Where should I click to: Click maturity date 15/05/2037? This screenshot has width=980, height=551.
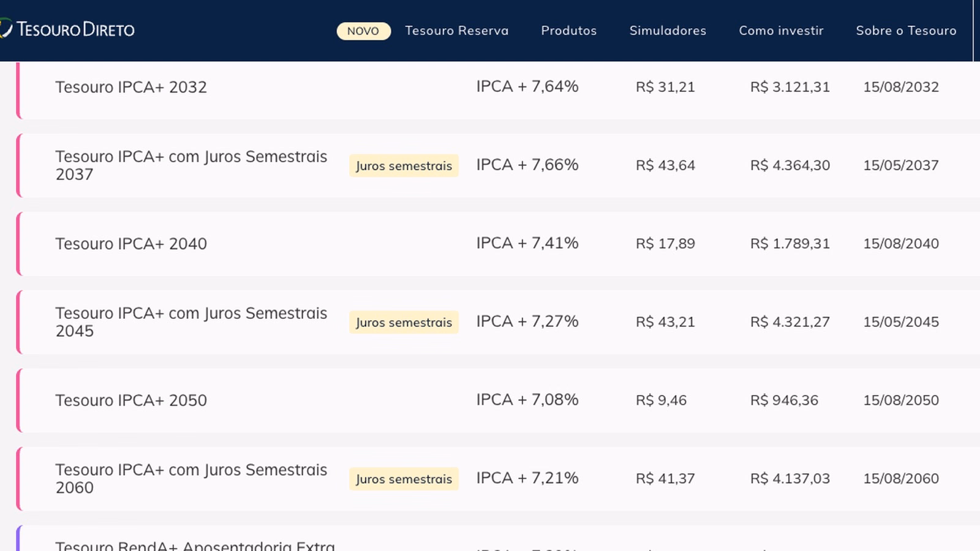901,165
